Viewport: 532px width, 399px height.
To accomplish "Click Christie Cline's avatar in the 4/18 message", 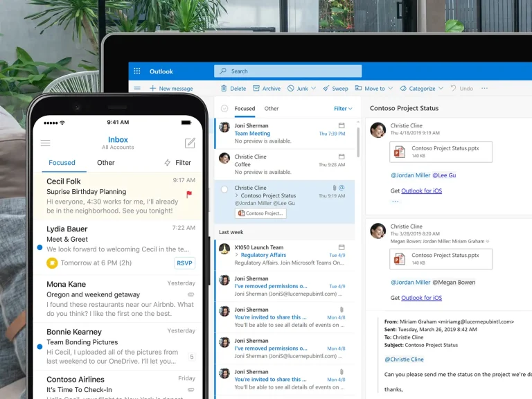I will [378, 130].
